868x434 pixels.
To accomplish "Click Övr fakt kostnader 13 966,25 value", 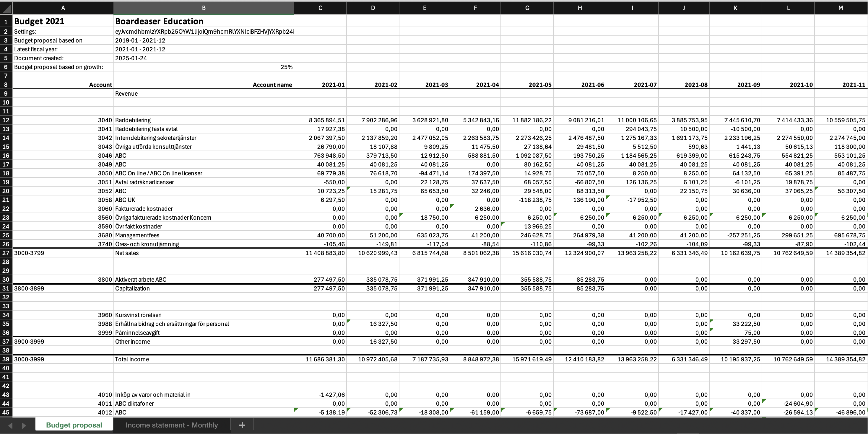I will pyautogui.click(x=527, y=226).
